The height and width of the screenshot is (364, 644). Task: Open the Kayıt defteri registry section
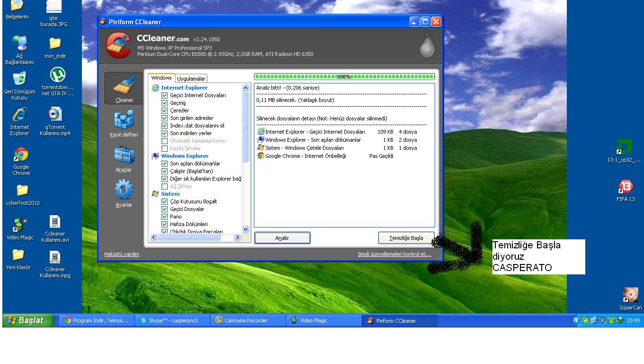coord(124,120)
